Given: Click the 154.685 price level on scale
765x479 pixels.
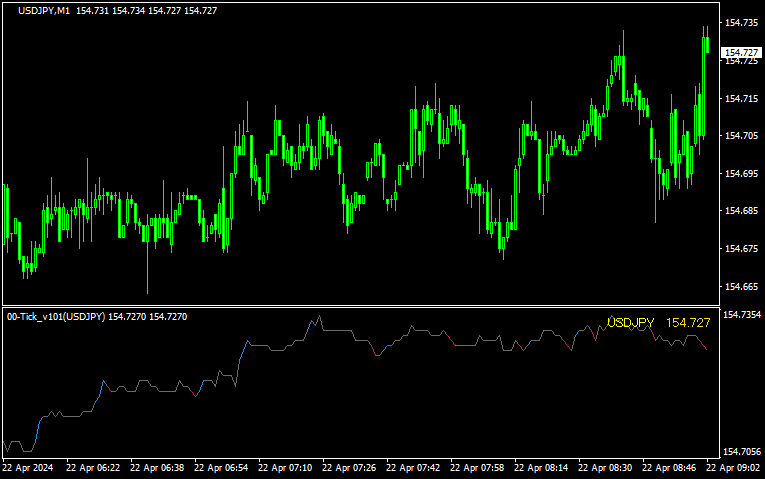Looking at the screenshot, I should click(x=741, y=211).
